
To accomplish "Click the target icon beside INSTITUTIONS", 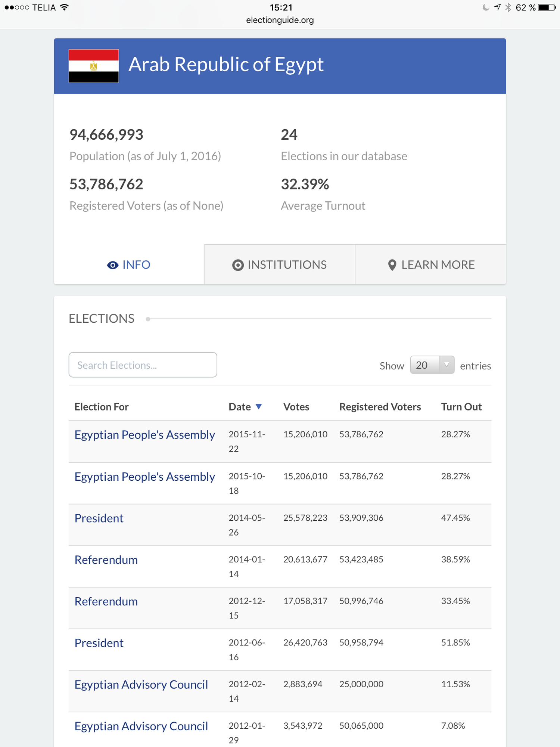I will pos(238,265).
